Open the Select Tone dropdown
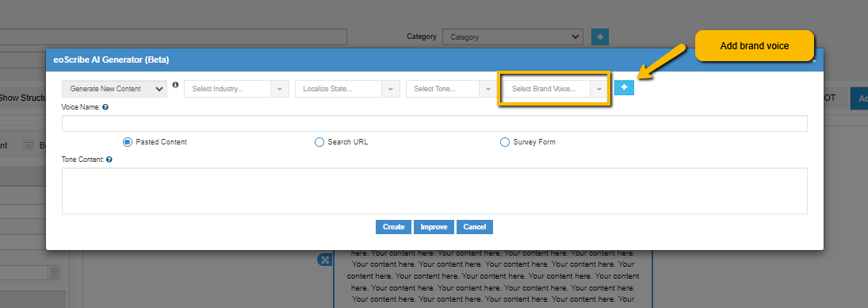The height and width of the screenshot is (308, 868). [x=451, y=89]
